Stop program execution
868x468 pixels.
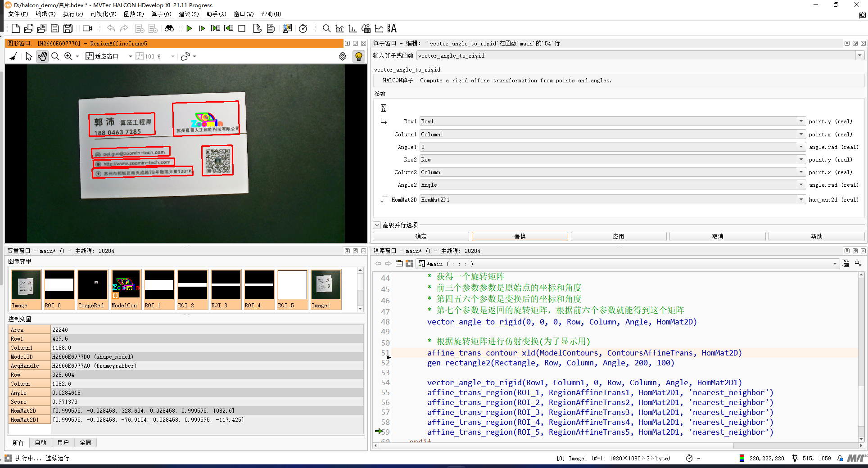242,28
